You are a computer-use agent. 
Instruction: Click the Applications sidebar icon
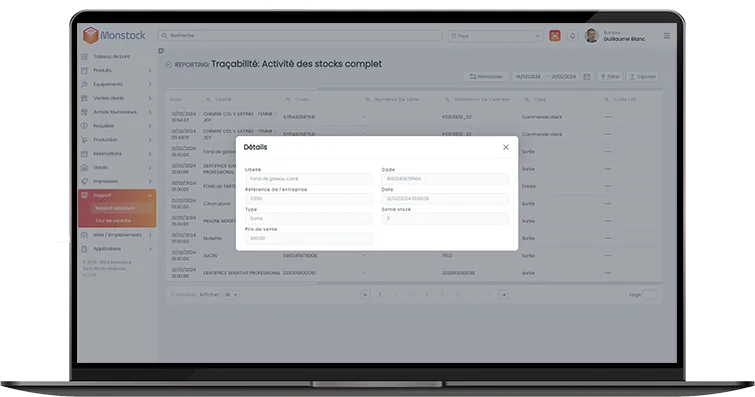pyautogui.click(x=84, y=249)
